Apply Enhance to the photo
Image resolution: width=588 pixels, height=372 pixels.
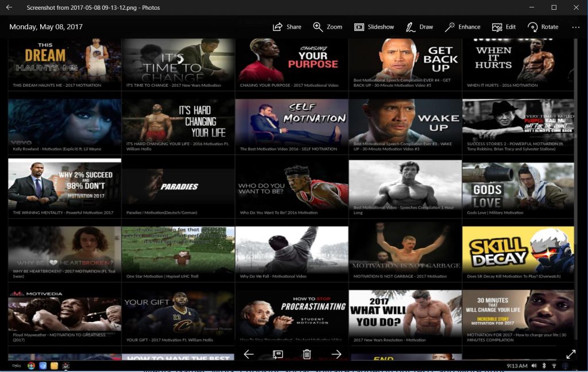point(462,27)
